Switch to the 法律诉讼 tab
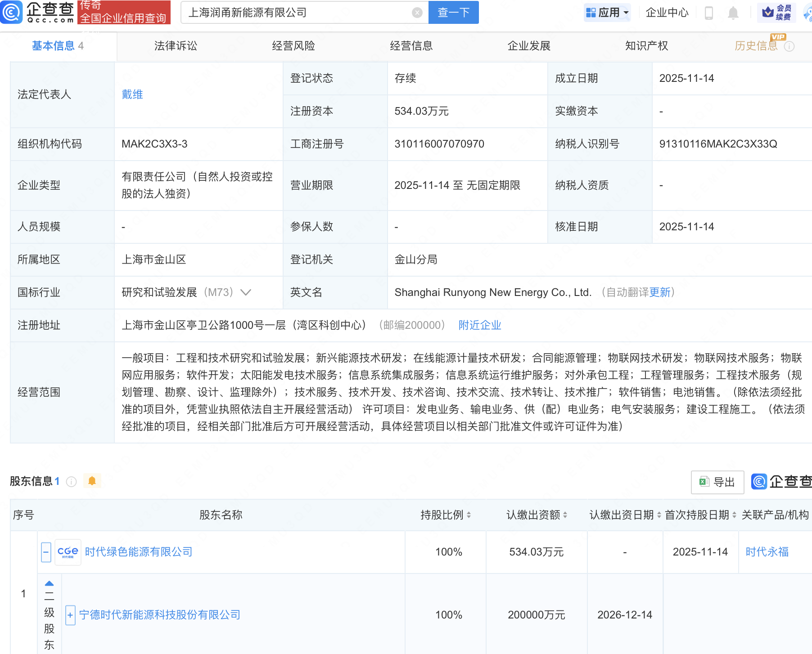 point(176,46)
